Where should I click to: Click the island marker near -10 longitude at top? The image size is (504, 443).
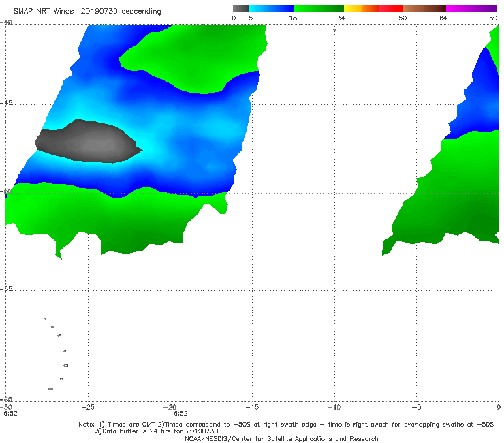(334, 30)
